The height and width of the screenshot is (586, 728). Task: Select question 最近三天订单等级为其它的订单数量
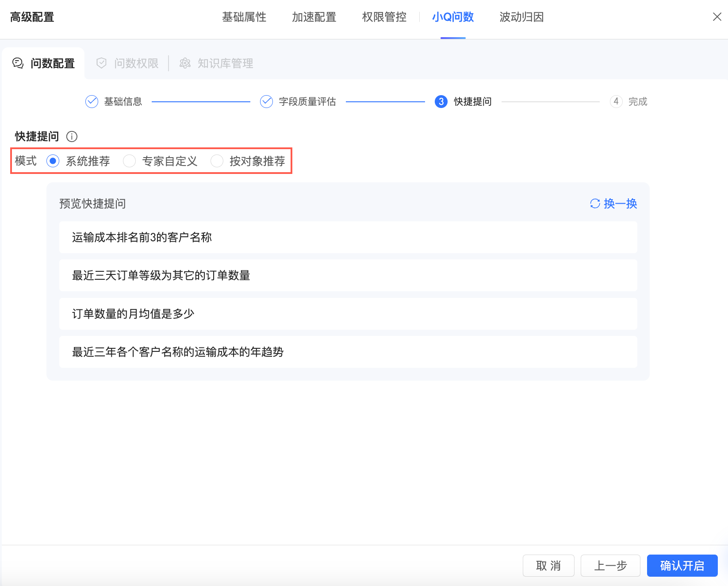point(348,275)
